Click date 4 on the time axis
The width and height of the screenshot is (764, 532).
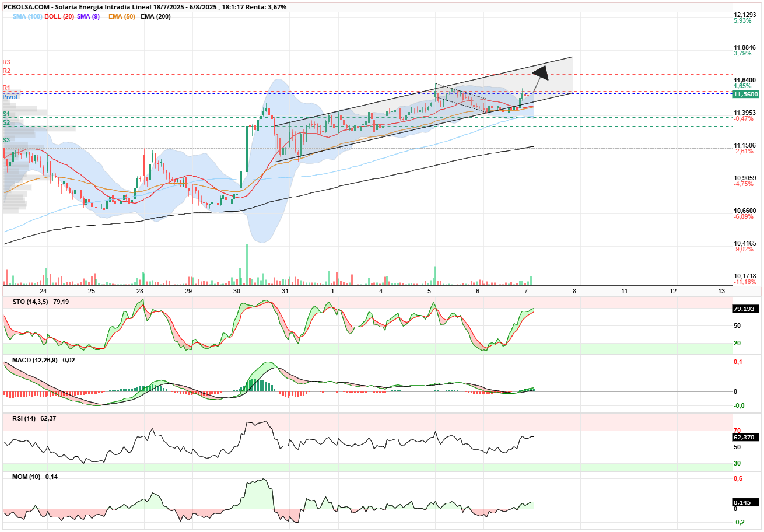coord(381,290)
